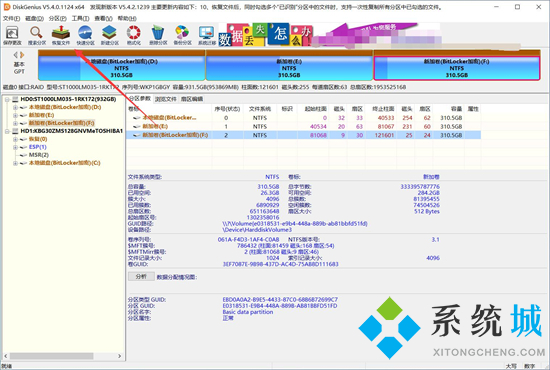Click the total bytes value 333395787776

[420, 187]
